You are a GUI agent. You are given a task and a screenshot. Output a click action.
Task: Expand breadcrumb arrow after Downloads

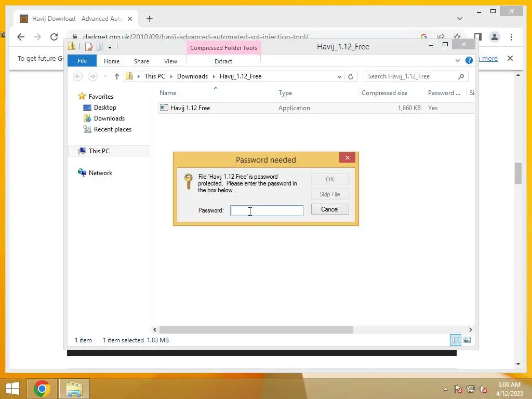214,77
